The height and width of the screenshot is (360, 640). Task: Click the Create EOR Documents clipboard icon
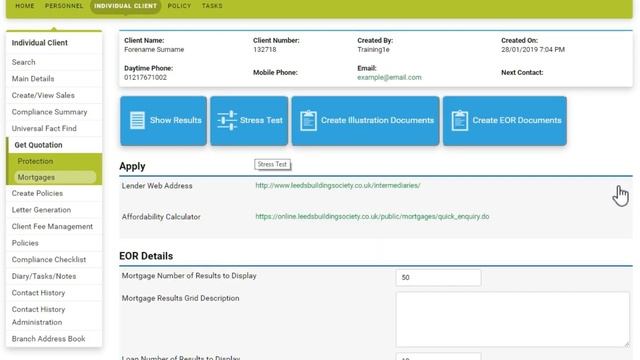click(460, 120)
